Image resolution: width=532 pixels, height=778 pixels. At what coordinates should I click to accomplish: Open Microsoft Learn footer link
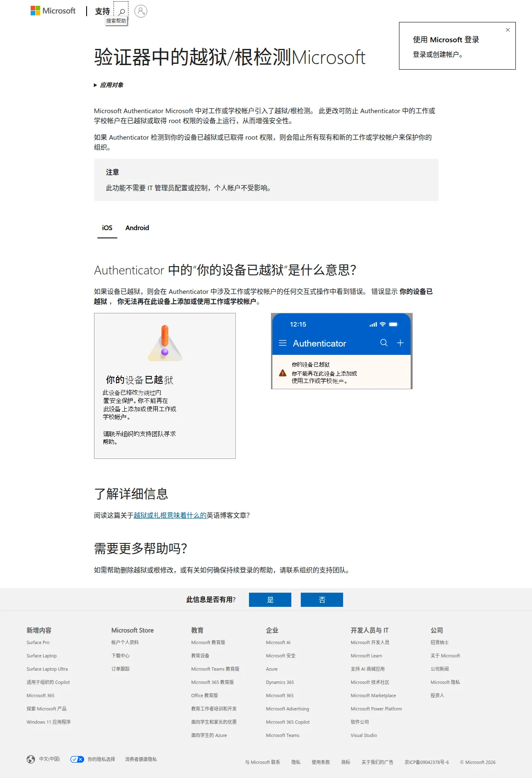click(x=367, y=656)
